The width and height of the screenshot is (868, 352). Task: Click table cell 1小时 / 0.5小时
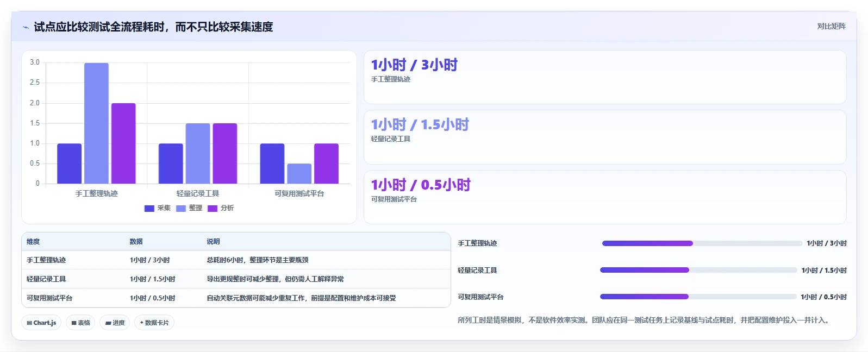[x=153, y=298]
